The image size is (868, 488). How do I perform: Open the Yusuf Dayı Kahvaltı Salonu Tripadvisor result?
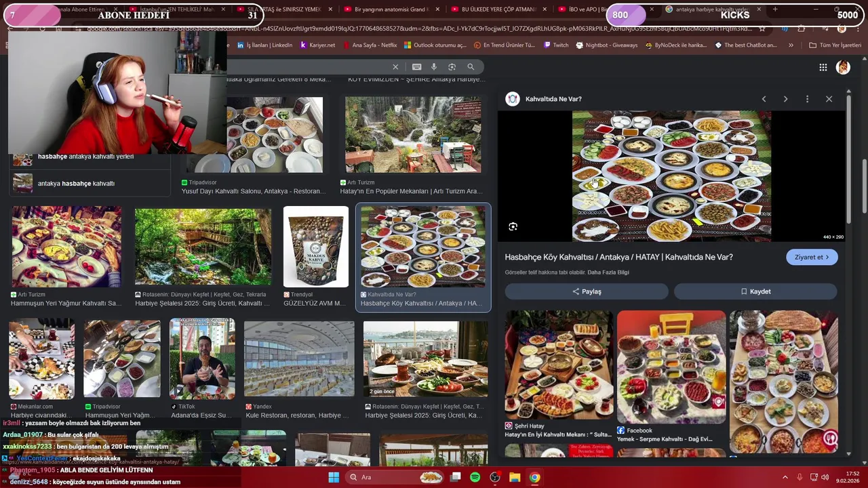click(x=275, y=135)
